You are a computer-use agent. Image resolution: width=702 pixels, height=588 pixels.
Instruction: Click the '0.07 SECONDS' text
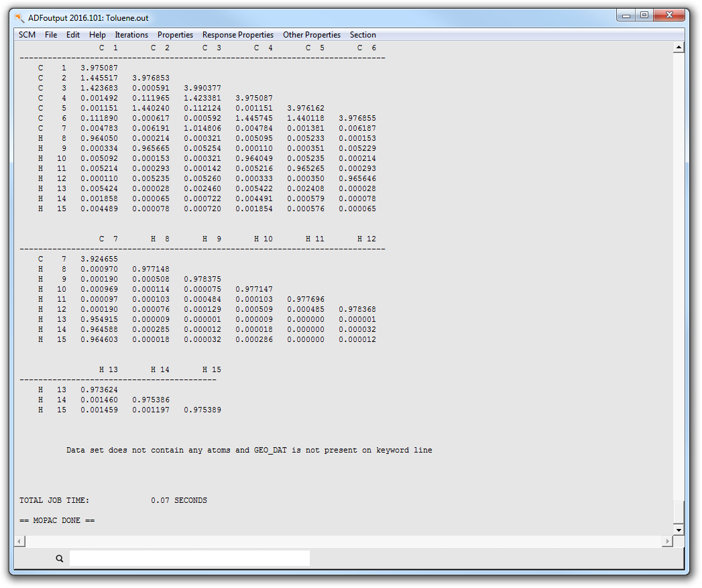coord(179,500)
